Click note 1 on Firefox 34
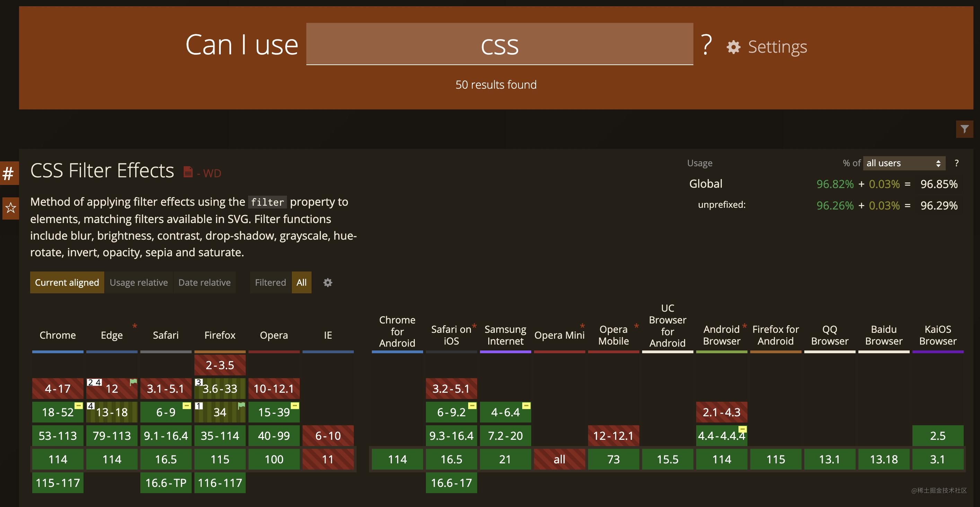The width and height of the screenshot is (980, 507). [198, 406]
